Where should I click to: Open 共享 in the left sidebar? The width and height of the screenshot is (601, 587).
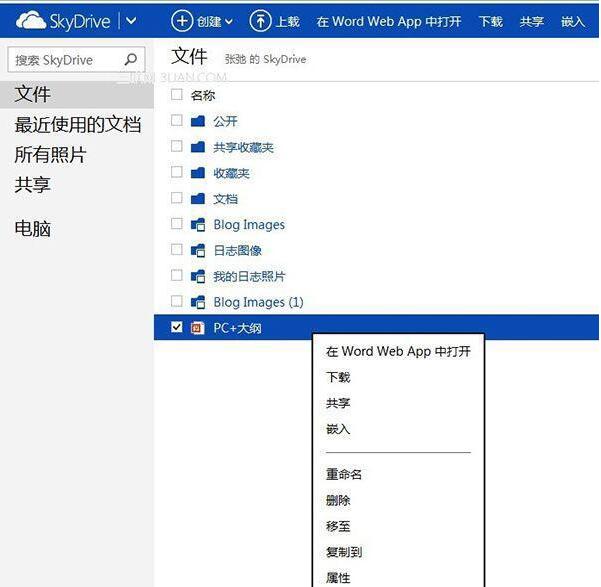pos(33,184)
